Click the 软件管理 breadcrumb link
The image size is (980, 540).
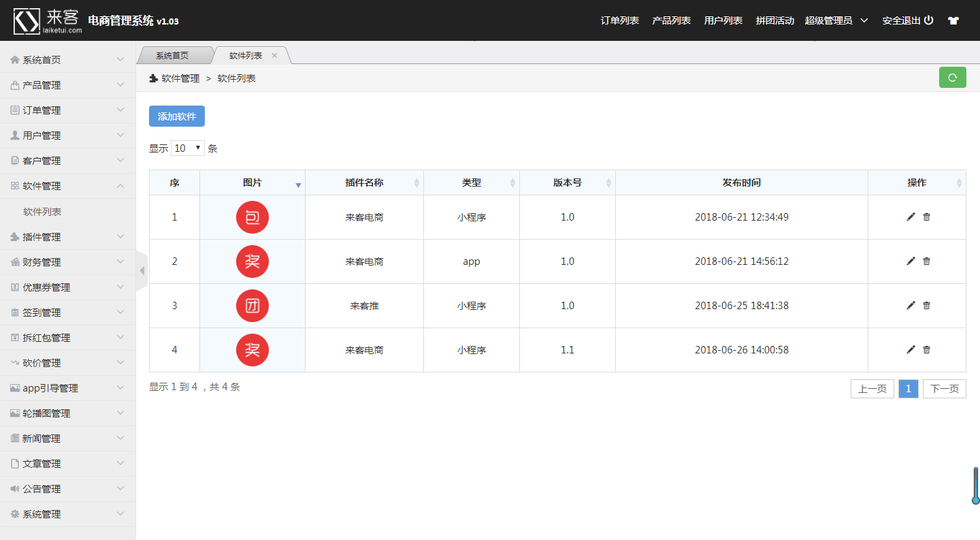point(180,78)
